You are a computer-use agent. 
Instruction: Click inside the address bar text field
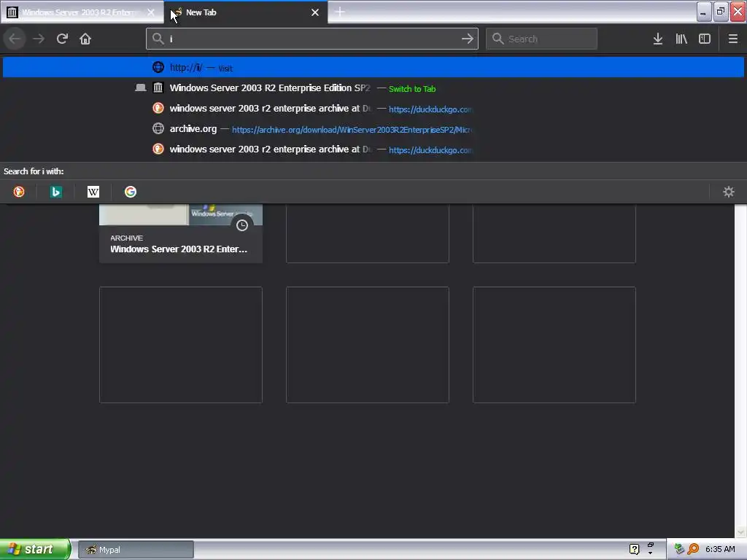[x=312, y=39]
